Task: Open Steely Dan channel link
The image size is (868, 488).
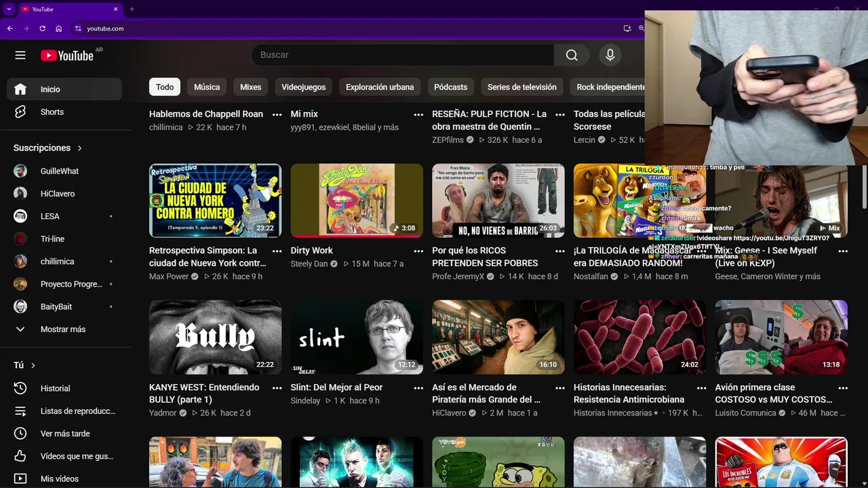Action: pyautogui.click(x=309, y=264)
